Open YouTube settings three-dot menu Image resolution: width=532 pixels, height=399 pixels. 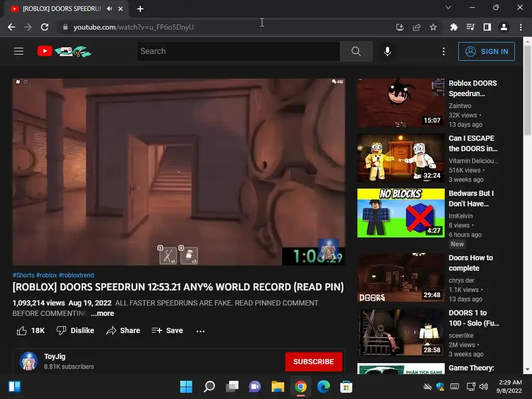click(x=444, y=51)
